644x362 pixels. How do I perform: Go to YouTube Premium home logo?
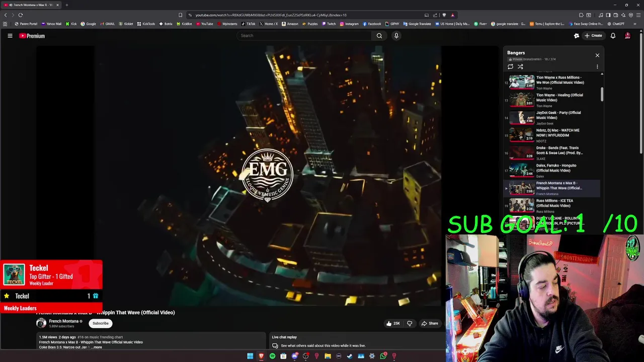click(32, 36)
